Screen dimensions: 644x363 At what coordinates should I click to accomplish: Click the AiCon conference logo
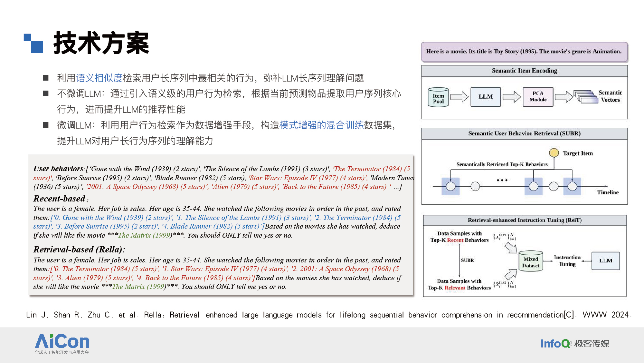pos(62,344)
